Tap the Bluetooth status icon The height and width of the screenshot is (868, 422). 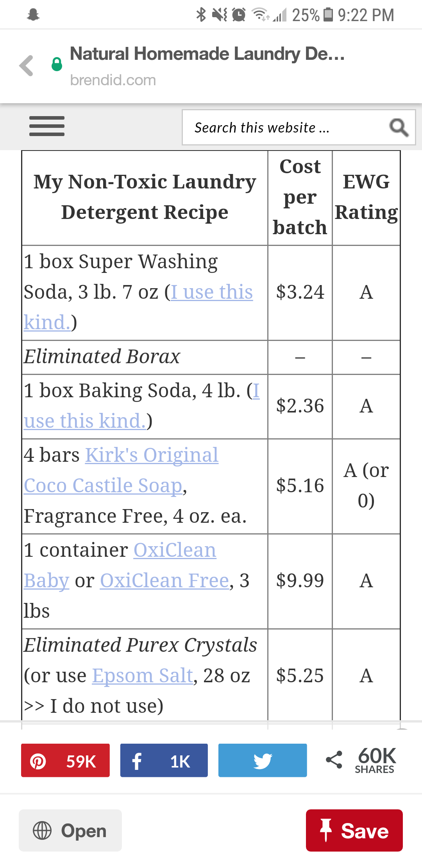point(201,15)
